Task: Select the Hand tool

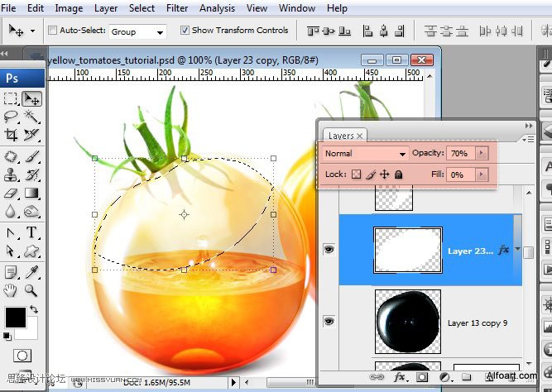Action: [x=11, y=290]
